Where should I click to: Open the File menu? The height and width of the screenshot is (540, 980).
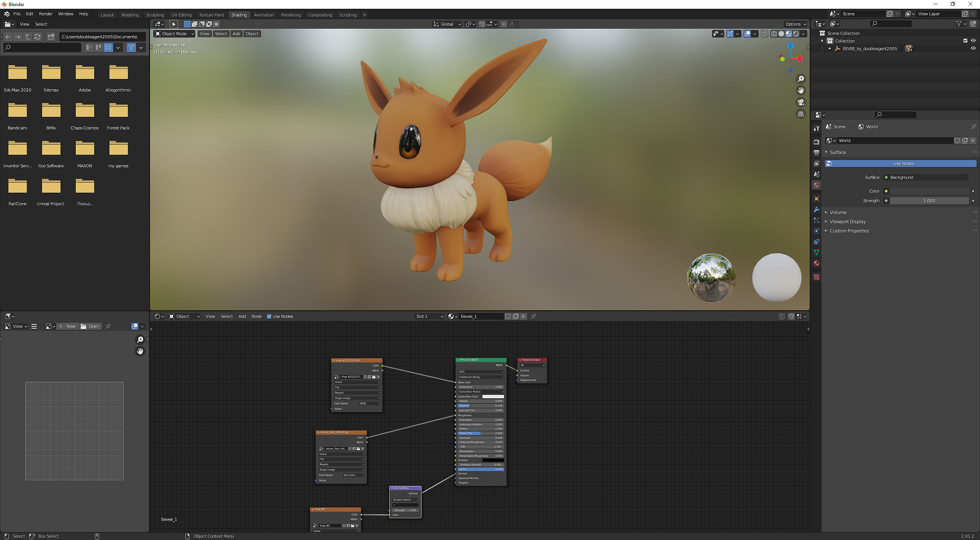17,14
